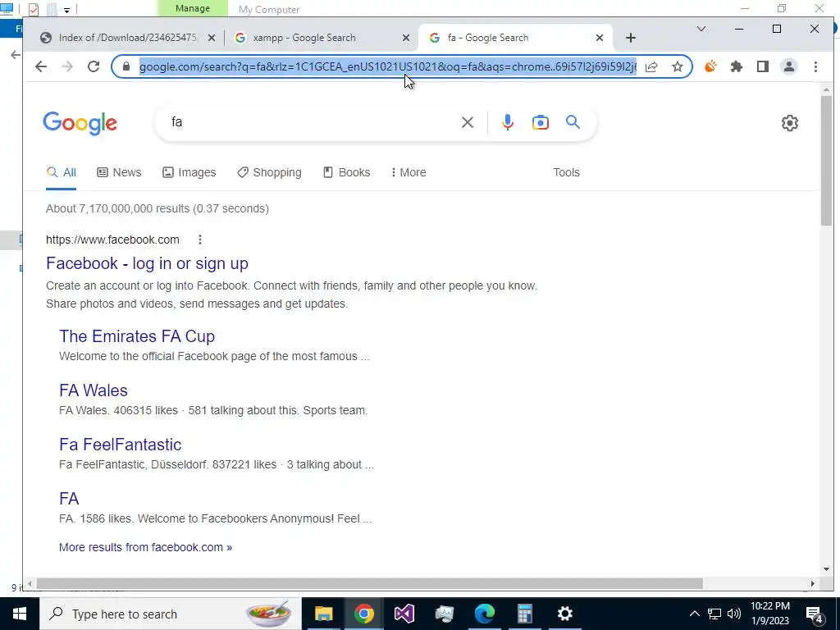Expand the More search categories menu
This screenshot has height=630, width=840.
[x=409, y=172]
